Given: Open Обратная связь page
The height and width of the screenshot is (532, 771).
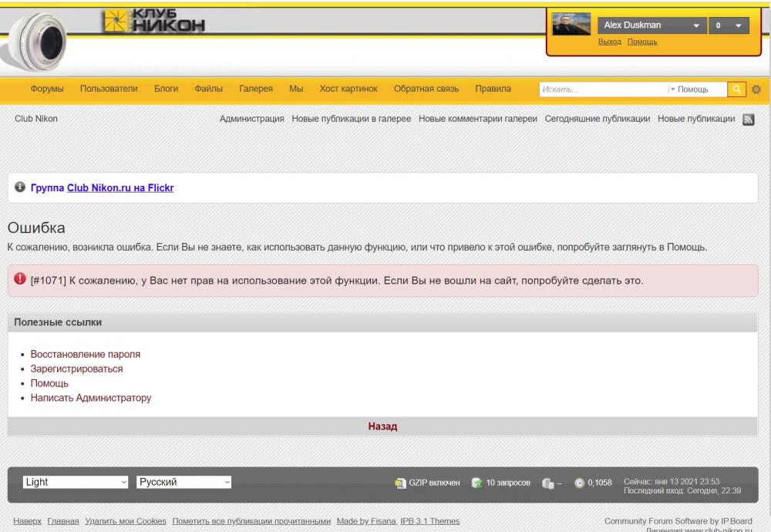Looking at the screenshot, I should [x=426, y=89].
